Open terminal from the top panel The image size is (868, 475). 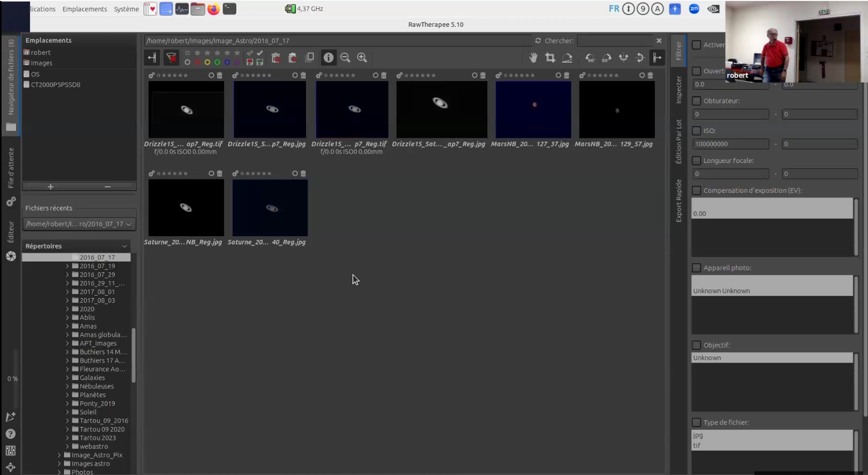pyautogui.click(x=230, y=9)
